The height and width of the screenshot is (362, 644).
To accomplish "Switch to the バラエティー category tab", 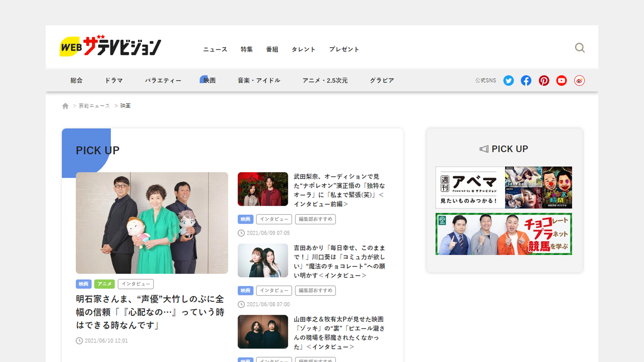I will pyautogui.click(x=163, y=80).
